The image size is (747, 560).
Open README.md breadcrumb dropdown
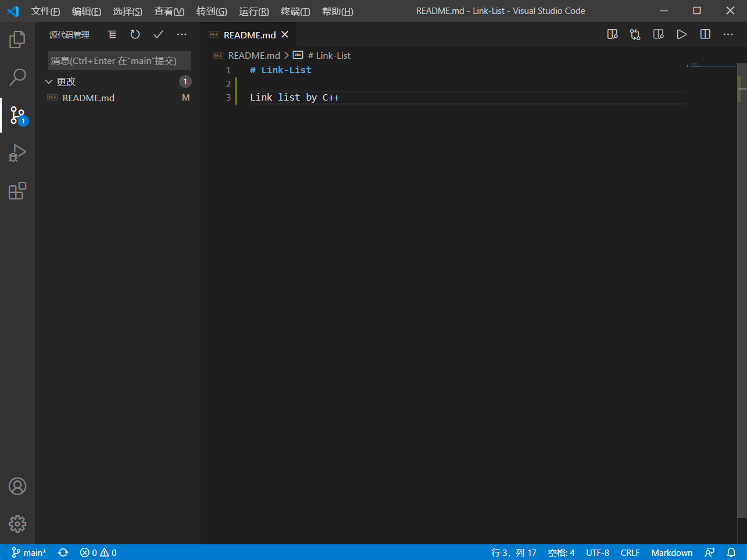pos(254,56)
